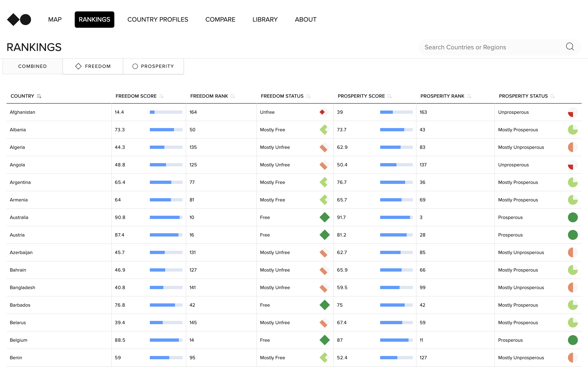Switch to the Freedom rankings tab
Screen dimensions: 588x367
point(93,66)
